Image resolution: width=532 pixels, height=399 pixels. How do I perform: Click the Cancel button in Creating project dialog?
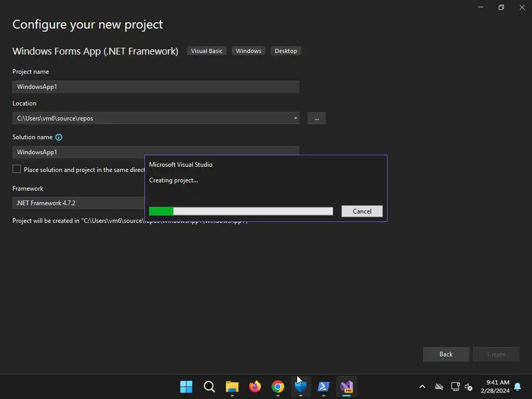click(362, 211)
